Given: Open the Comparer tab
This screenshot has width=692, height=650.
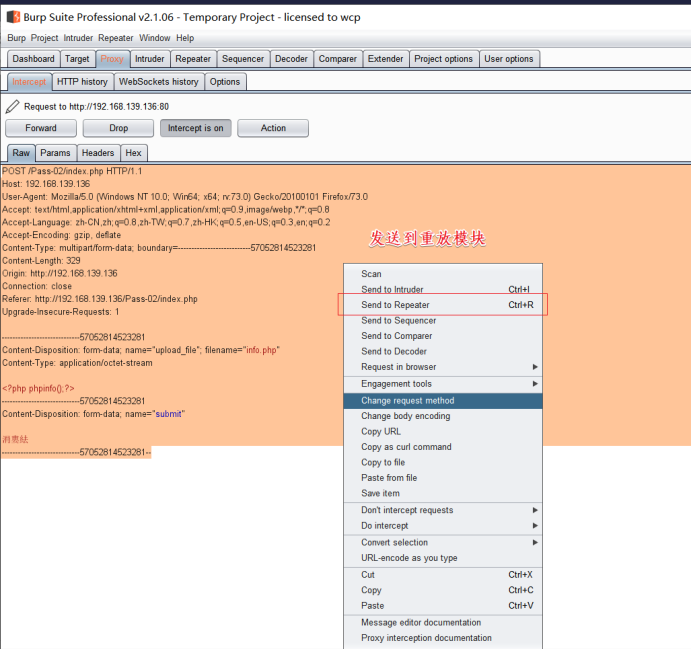Looking at the screenshot, I should tap(338, 59).
